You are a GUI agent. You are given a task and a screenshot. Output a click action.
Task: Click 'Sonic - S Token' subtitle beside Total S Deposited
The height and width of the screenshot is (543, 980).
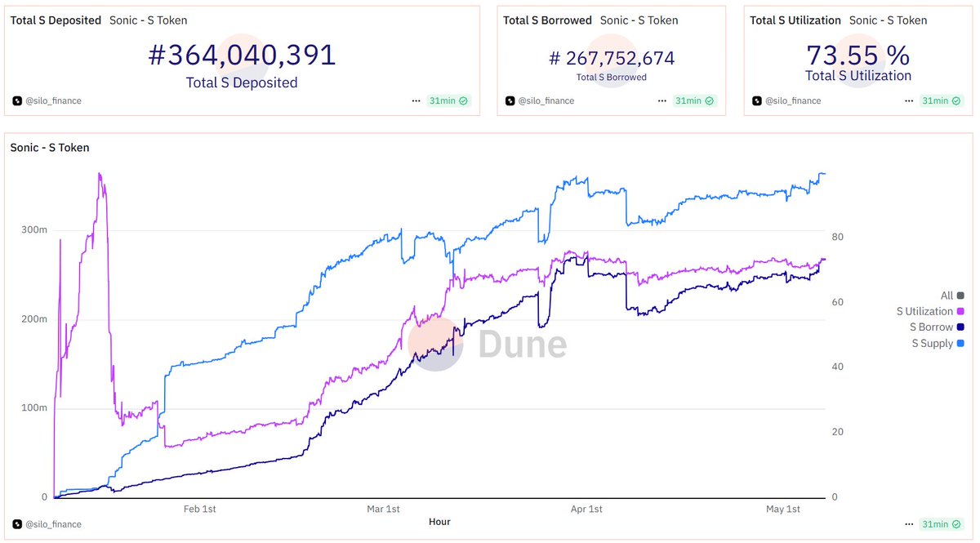point(149,20)
